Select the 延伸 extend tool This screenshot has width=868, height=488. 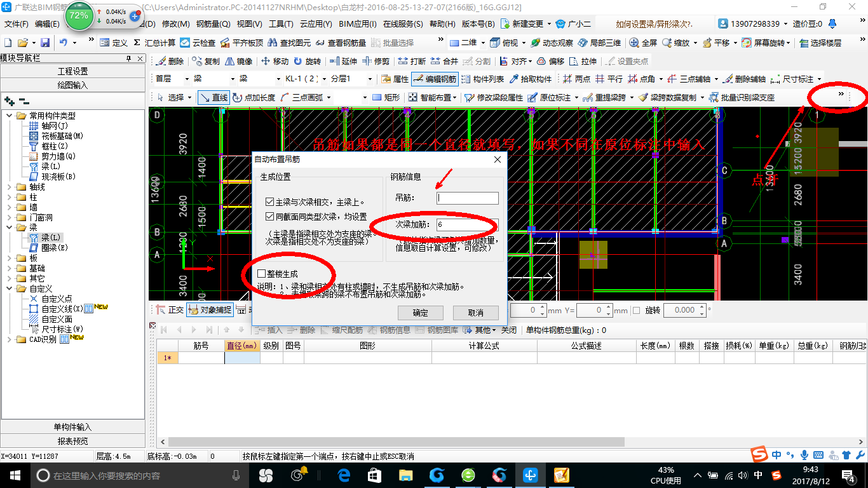(x=344, y=62)
